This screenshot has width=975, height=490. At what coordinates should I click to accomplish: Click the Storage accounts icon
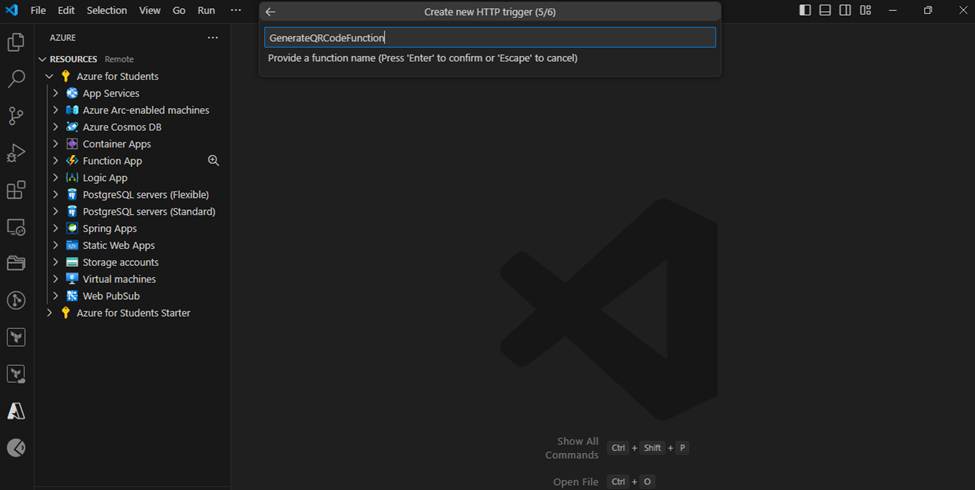coord(72,262)
